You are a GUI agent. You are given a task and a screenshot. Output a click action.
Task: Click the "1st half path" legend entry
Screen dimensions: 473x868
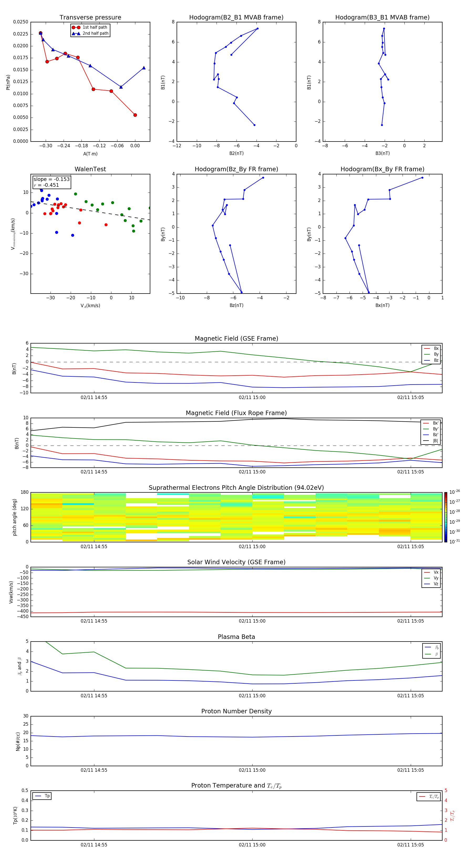click(90, 27)
